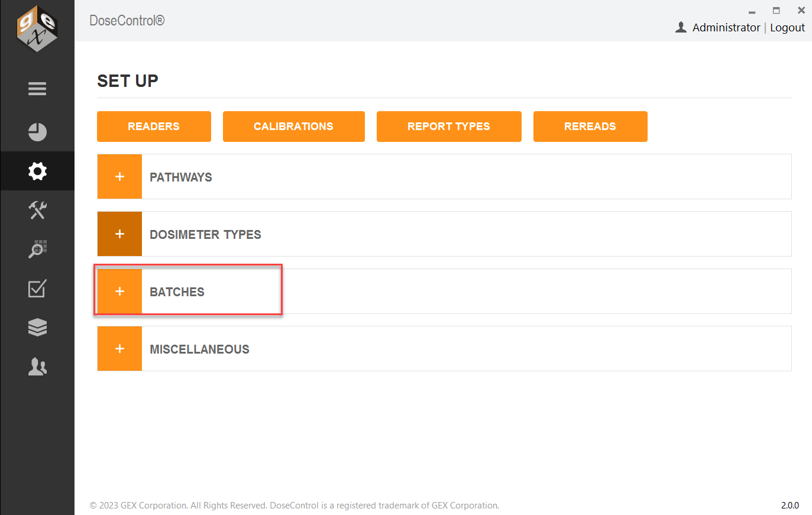This screenshot has width=812, height=515.
Task: Maximize the DoseControl window
Action: click(x=777, y=10)
